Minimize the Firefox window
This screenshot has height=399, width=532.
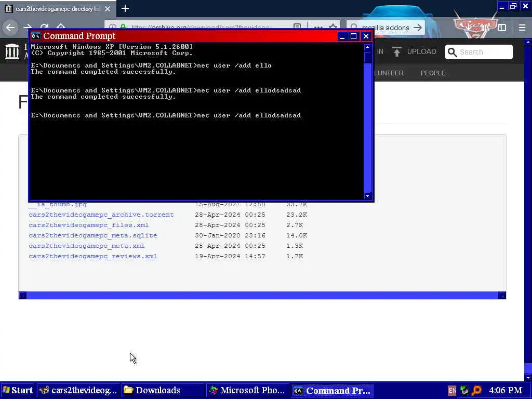502,6
